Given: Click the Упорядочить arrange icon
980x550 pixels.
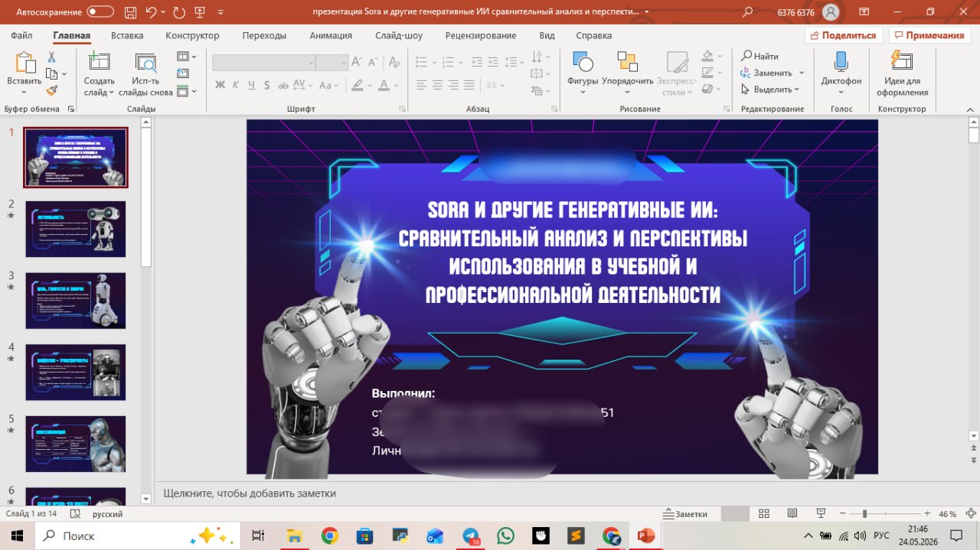Looking at the screenshot, I should (627, 63).
